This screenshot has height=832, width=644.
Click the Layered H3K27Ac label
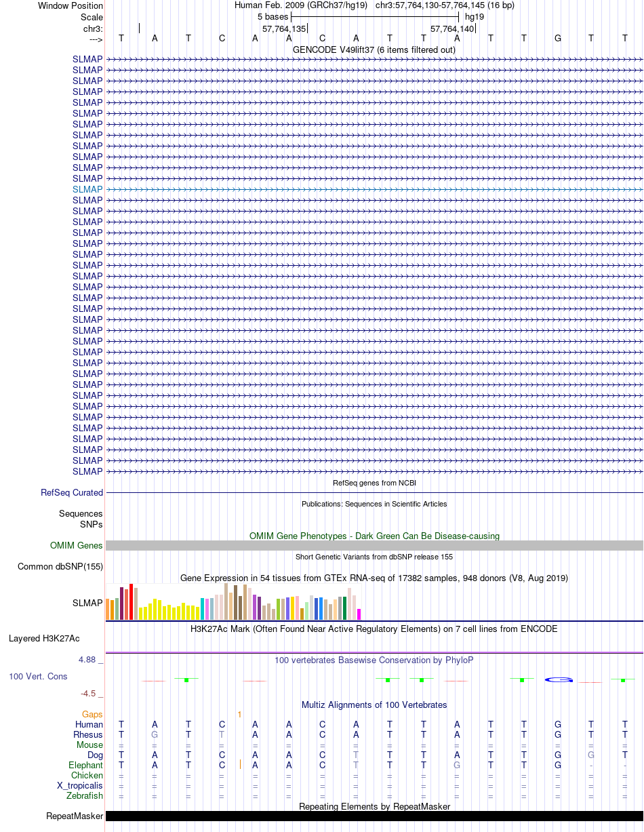pos(44,639)
